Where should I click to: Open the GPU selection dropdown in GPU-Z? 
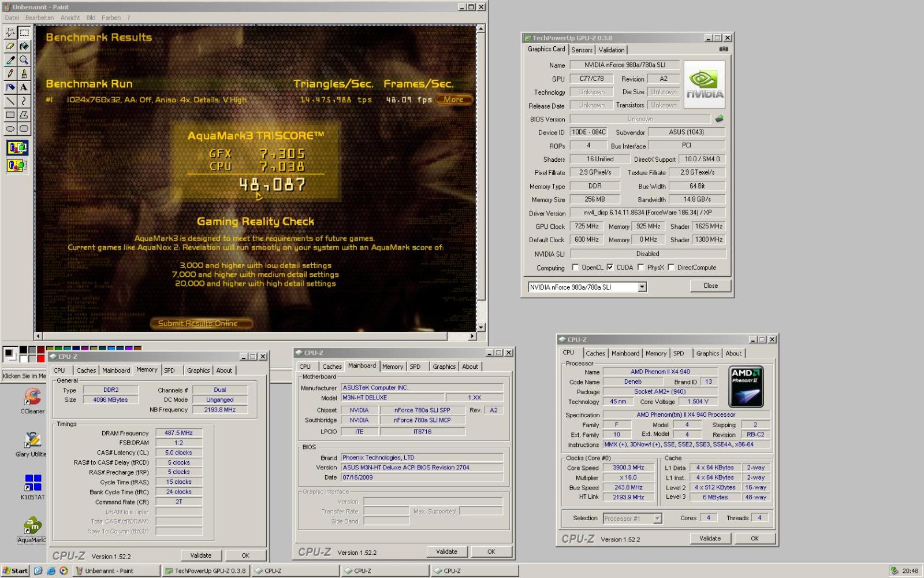coord(642,287)
